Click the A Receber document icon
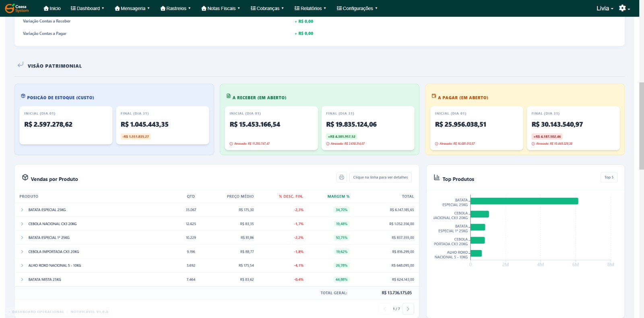 tap(228, 96)
